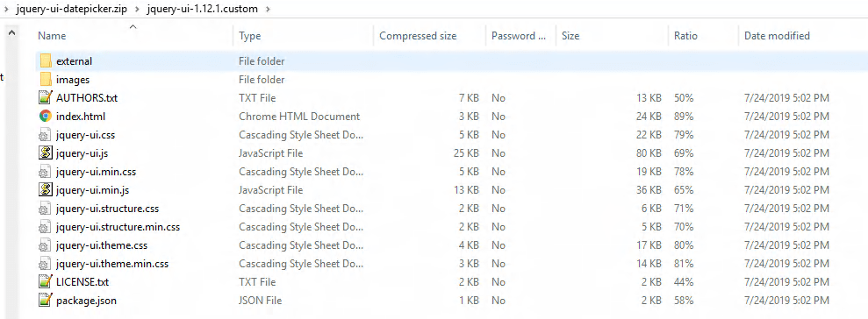Select the package.json file name
This screenshot has height=319, width=868.
tap(86, 301)
